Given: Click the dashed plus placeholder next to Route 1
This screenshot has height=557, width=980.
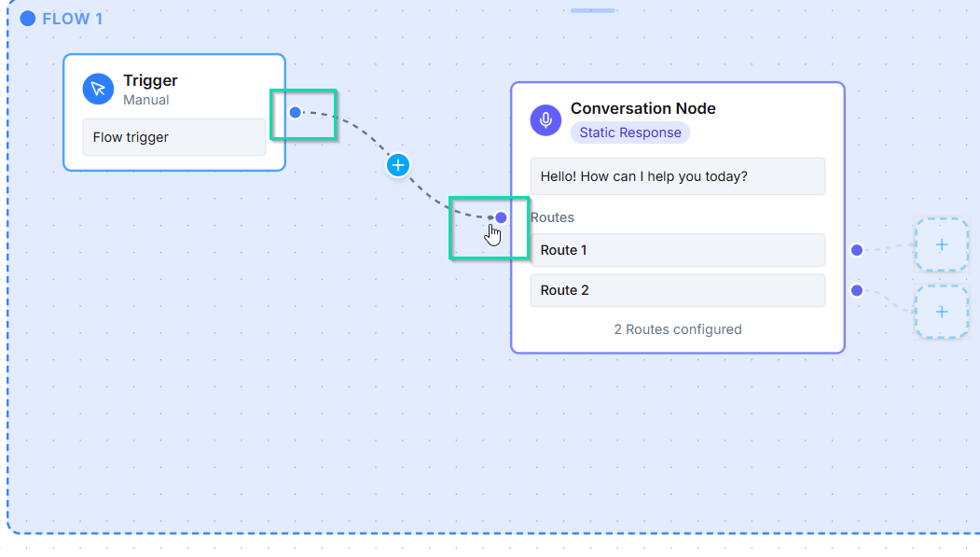Looking at the screenshot, I should (x=941, y=244).
